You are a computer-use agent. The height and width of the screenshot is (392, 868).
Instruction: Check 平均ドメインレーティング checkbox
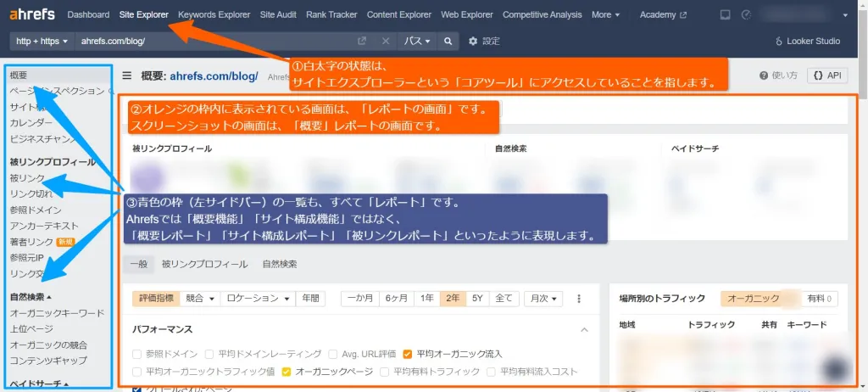209,354
